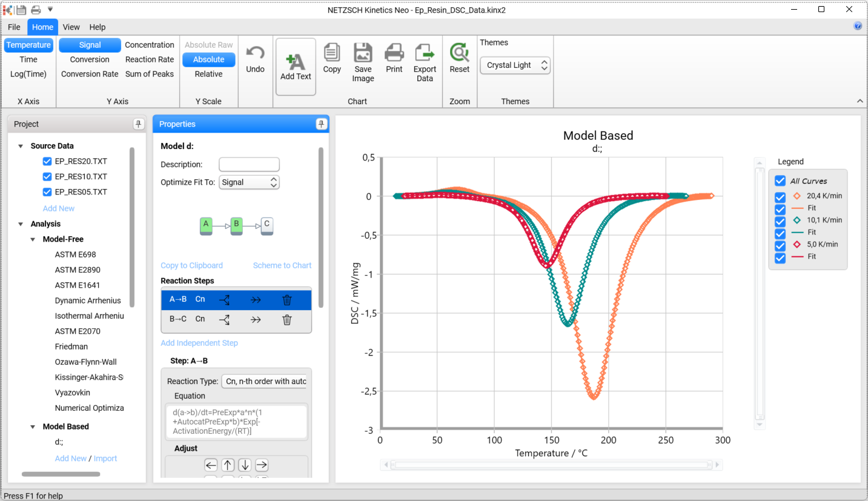Copy the chart using Copy icon
The image size is (868, 501).
pyautogui.click(x=332, y=53)
